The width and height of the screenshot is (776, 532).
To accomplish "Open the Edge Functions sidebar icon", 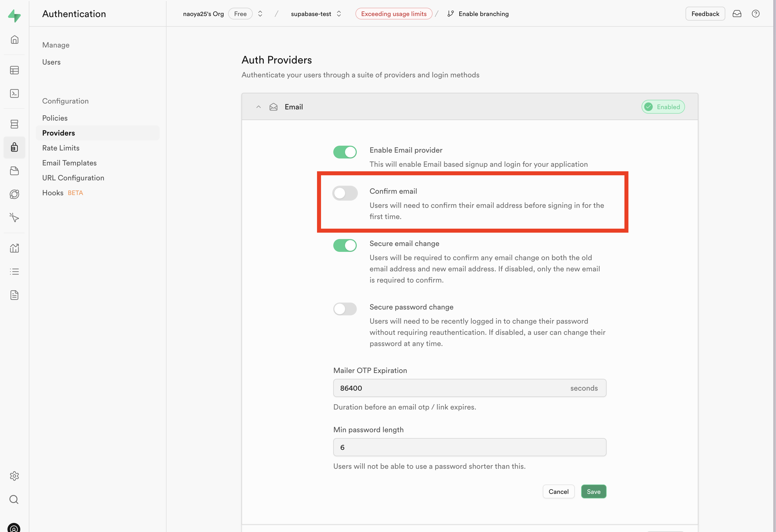I will click(x=14, y=194).
